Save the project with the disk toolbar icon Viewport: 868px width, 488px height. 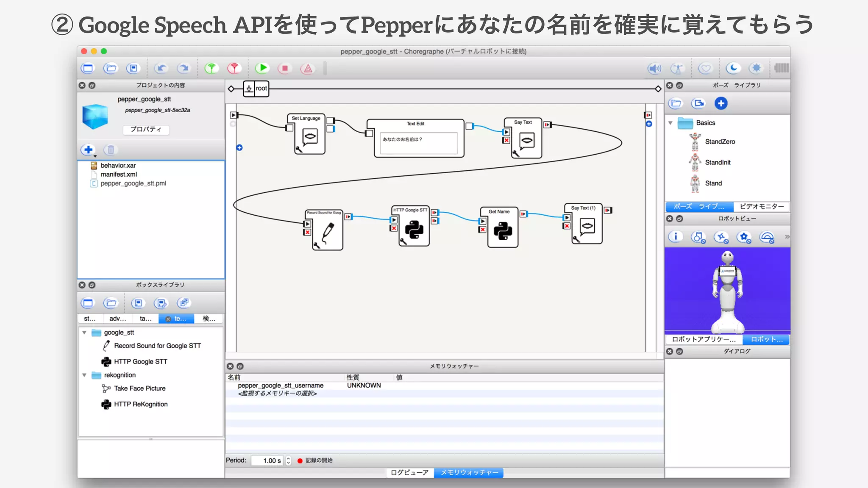[x=133, y=68]
